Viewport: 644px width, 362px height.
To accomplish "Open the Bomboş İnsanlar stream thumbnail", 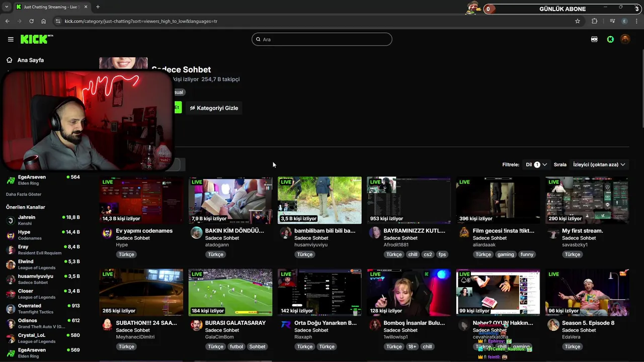I will click(409, 292).
